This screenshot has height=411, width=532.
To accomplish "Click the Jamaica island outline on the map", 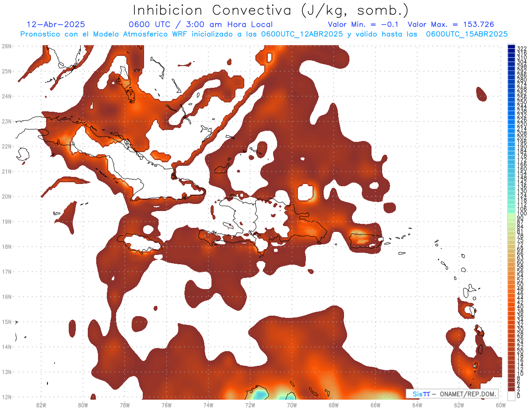I will 140,243.
